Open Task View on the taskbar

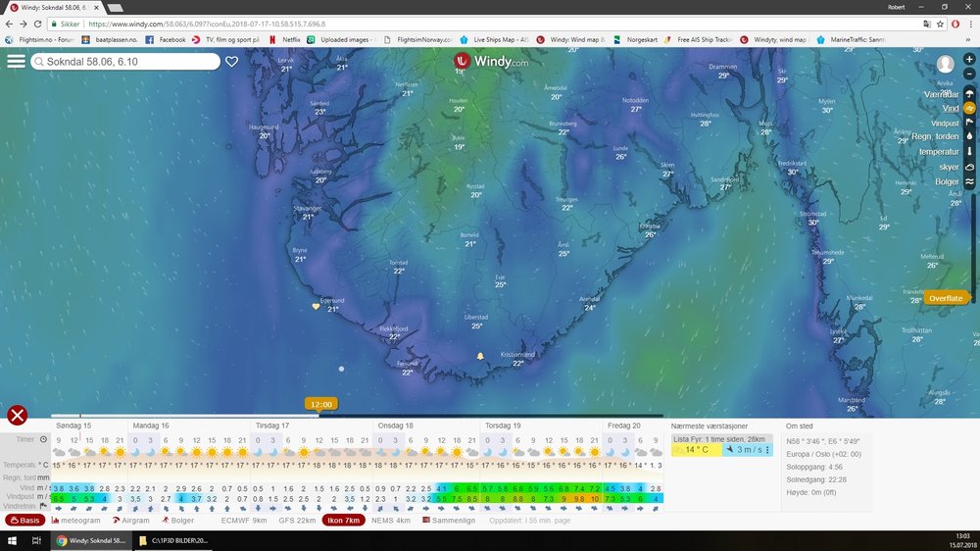(36, 540)
